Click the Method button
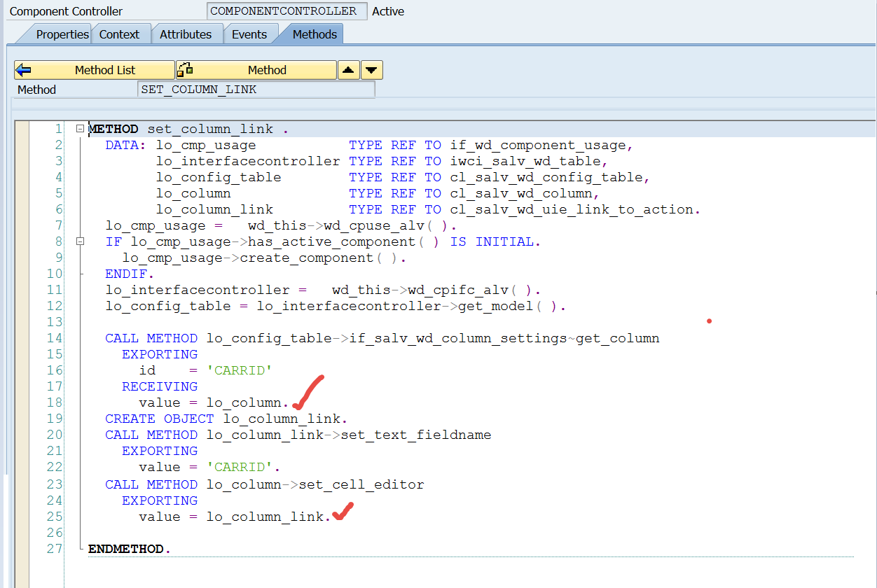The width and height of the screenshot is (877, 588). coord(256,70)
